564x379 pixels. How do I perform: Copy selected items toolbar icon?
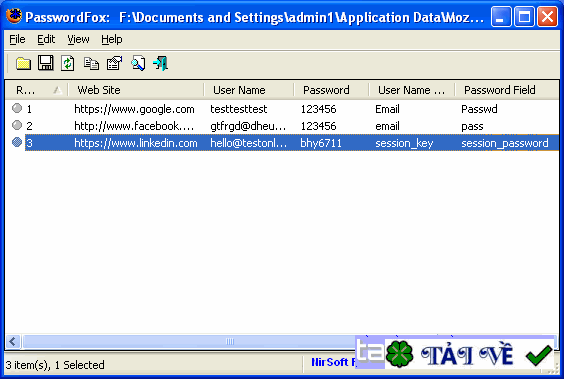pyautogui.click(x=91, y=64)
